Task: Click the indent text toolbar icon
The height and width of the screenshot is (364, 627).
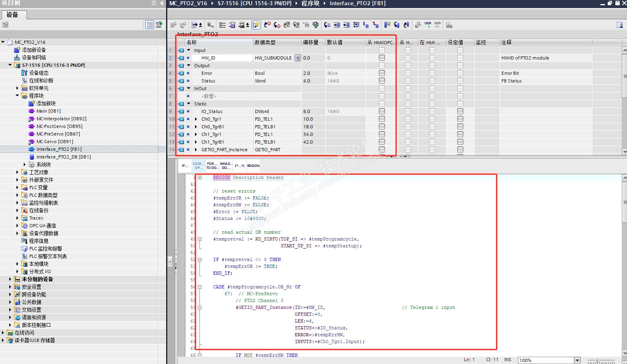Action: click(x=337, y=25)
